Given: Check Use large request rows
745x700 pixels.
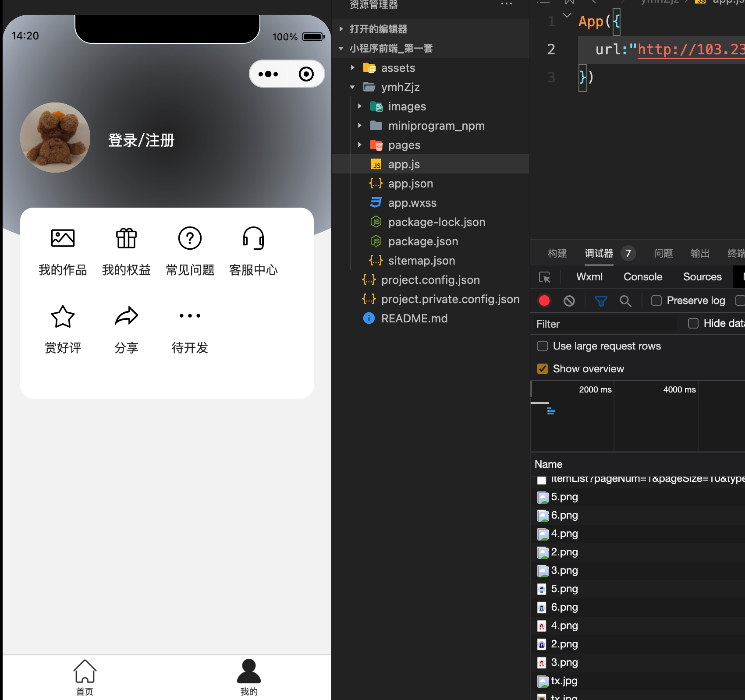Looking at the screenshot, I should click(543, 346).
